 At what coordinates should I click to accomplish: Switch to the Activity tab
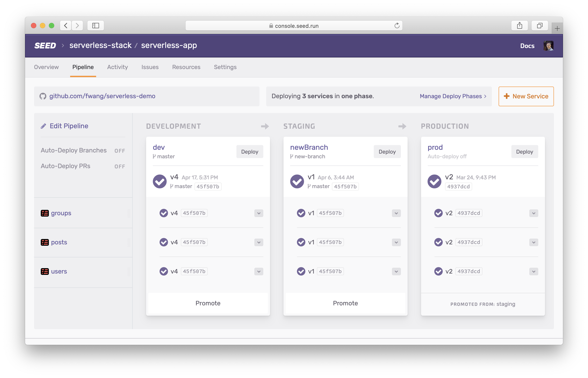click(118, 67)
